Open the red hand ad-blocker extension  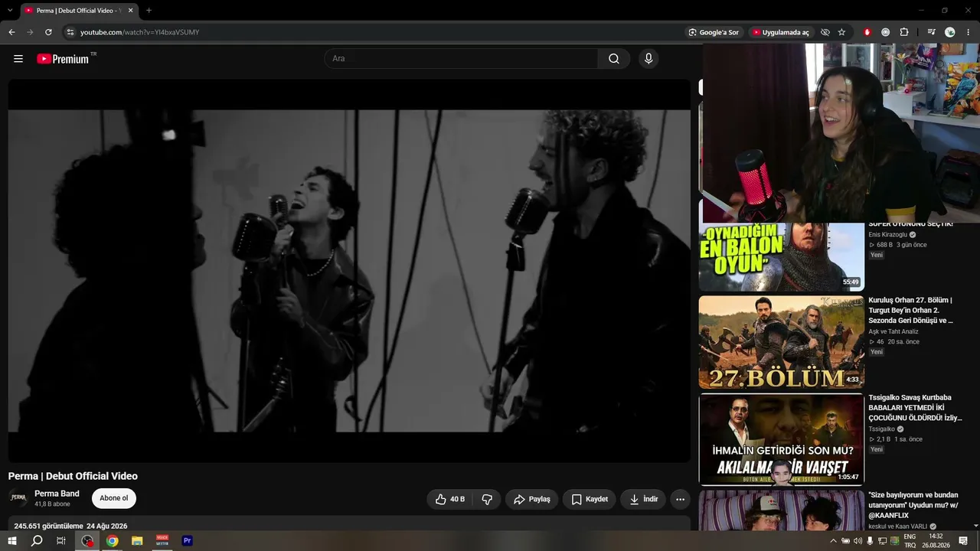coord(867,32)
